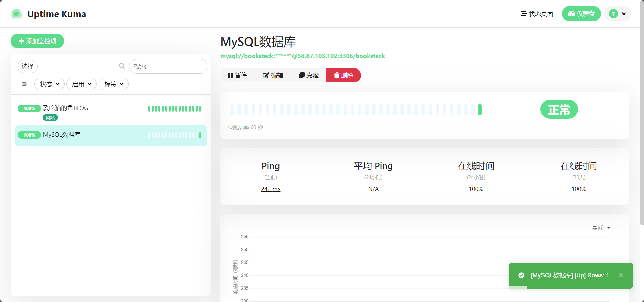Select the MySQL数据库 monitor in list
The width and height of the screenshot is (644, 302).
tap(111, 136)
